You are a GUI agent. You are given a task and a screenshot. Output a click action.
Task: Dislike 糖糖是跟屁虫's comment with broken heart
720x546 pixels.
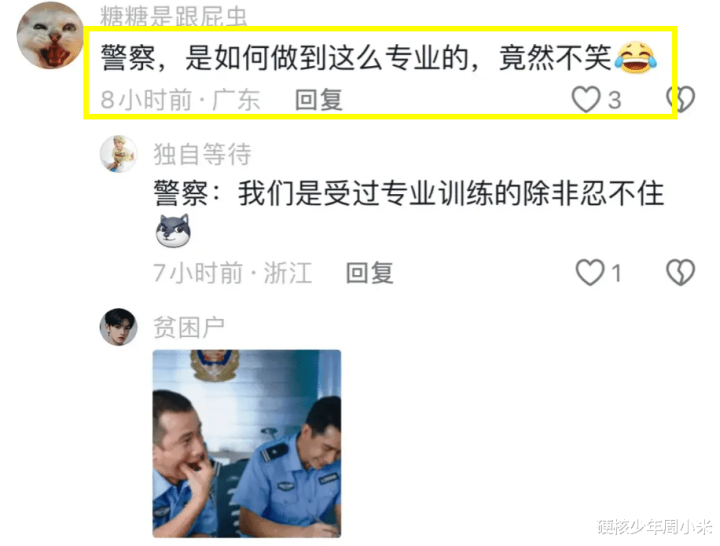coord(681,99)
